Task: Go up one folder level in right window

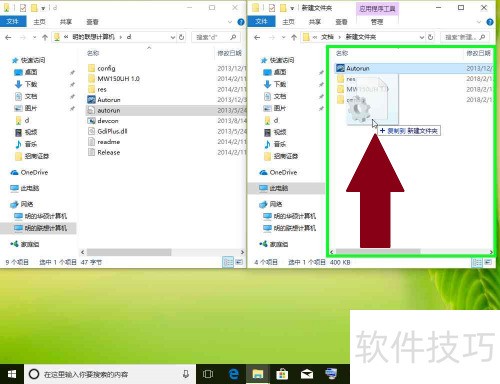Action: [294, 37]
